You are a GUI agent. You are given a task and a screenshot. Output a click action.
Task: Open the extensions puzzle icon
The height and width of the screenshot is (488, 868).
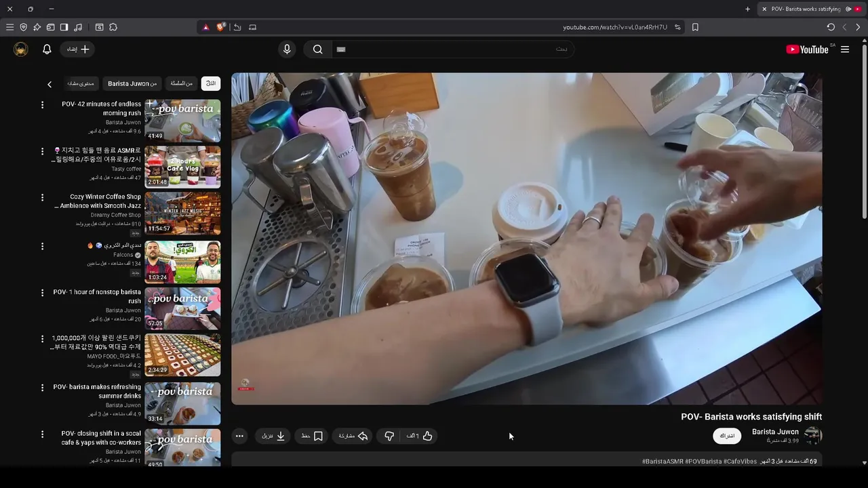pos(113,27)
